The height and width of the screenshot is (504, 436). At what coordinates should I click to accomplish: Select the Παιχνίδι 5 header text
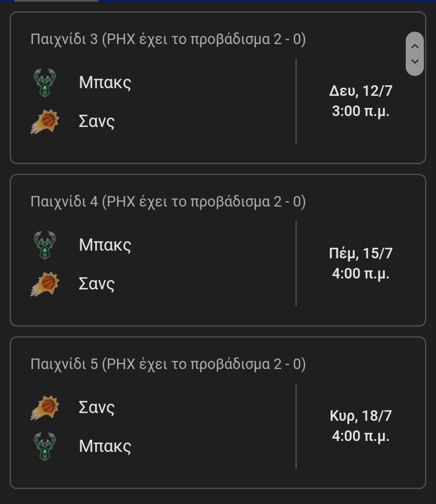click(x=168, y=364)
